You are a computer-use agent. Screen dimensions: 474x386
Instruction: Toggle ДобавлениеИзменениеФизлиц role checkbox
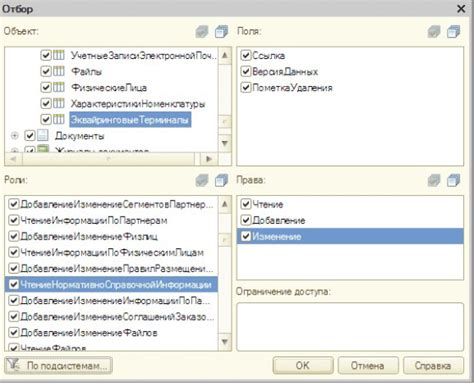pos(13,236)
